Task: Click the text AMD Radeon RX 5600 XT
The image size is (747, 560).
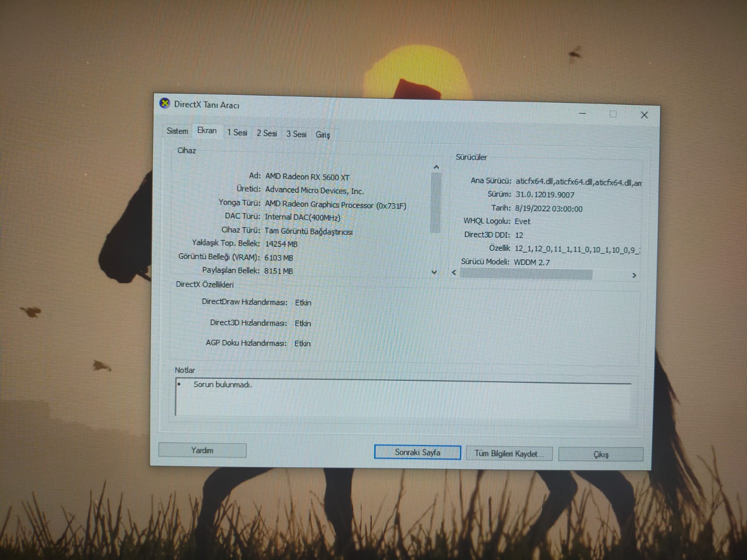Action: click(307, 177)
